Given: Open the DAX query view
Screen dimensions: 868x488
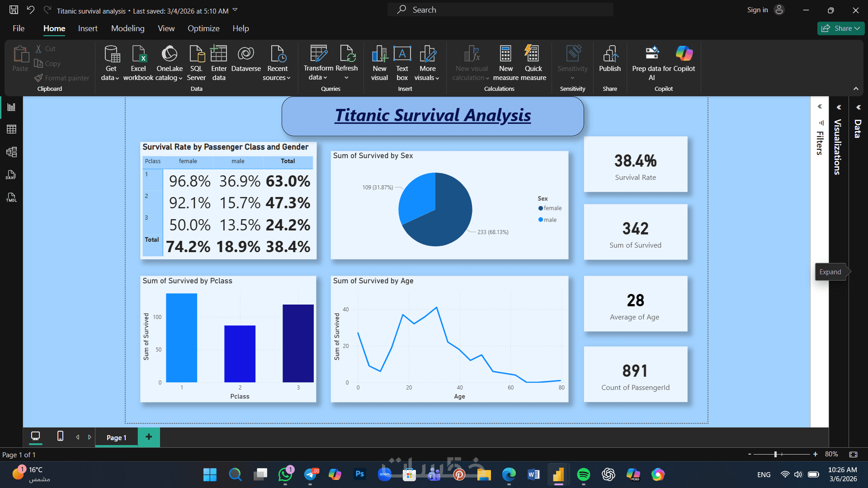Looking at the screenshot, I should click(x=11, y=175).
